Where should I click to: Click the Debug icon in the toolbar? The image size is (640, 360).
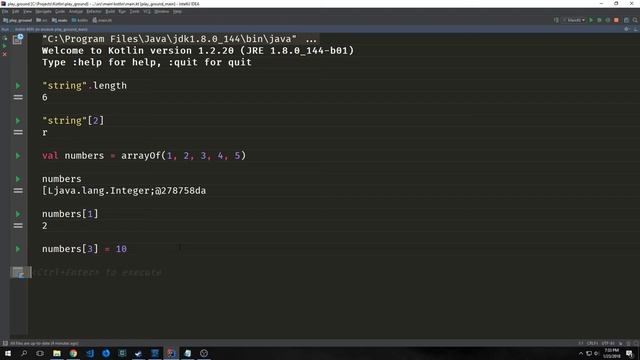pos(599,20)
